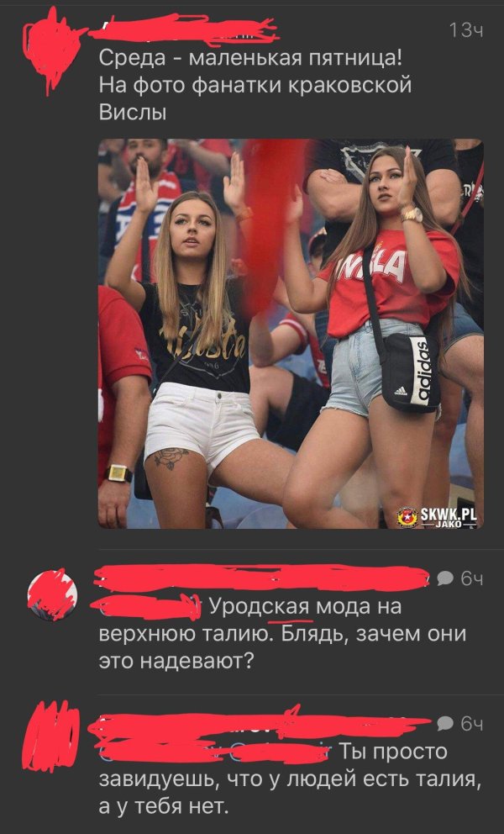
Task: Open the redacted mention before 'Уродская мода'
Action: [145, 607]
